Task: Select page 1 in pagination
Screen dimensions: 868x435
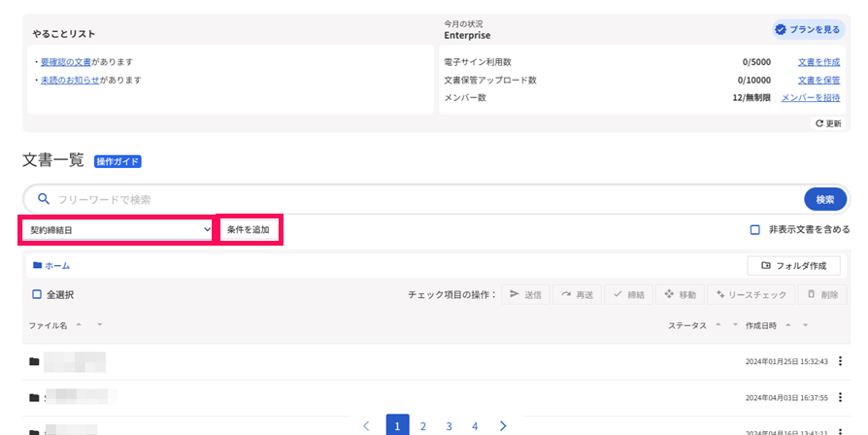Action: pos(397,425)
